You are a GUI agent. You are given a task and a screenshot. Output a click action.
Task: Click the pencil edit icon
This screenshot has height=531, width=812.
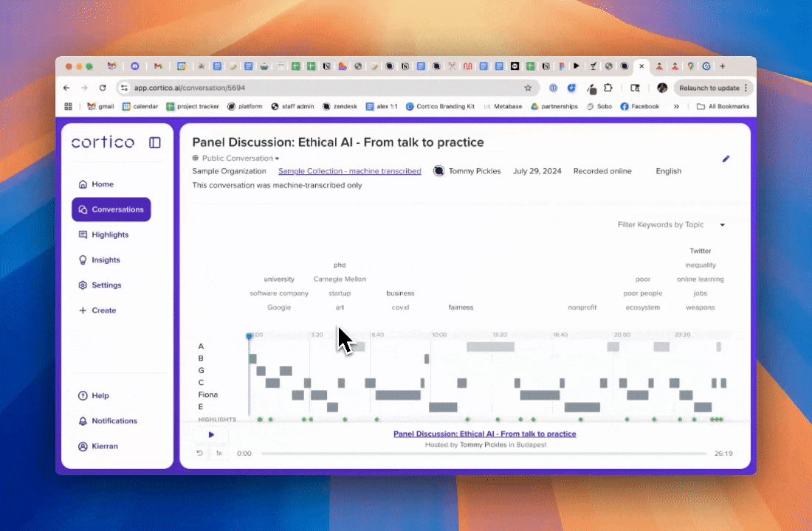726,159
